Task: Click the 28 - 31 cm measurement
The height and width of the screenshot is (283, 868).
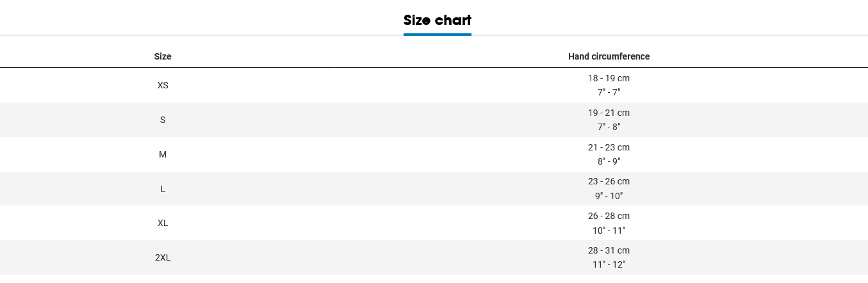Action: click(x=609, y=250)
